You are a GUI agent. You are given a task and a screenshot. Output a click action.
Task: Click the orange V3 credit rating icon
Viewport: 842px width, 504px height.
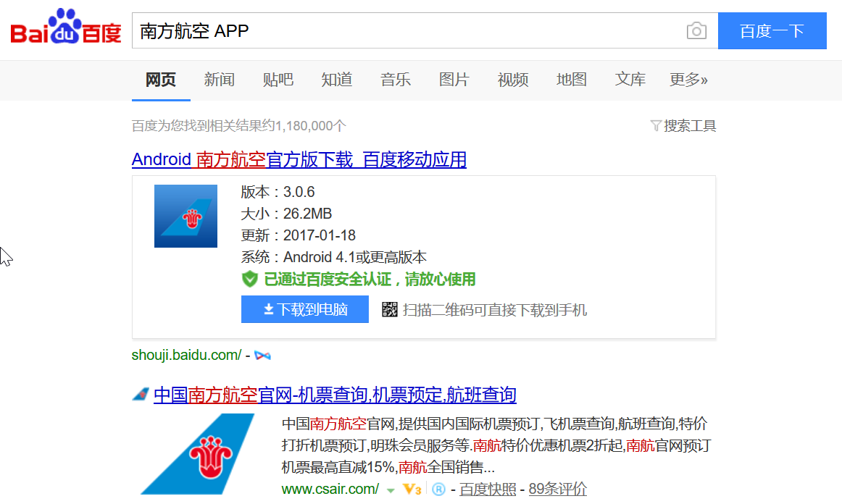click(412, 490)
